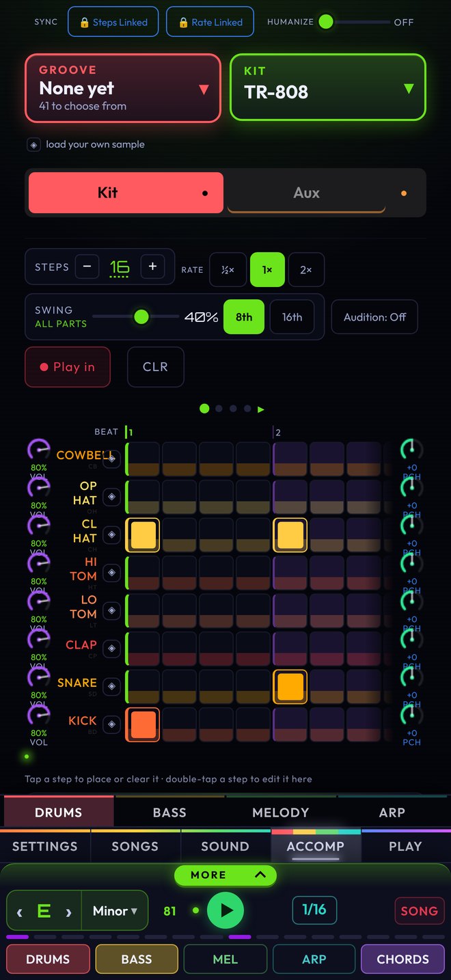Image resolution: width=451 pixels, height=980 pixels.
Task: Adjust the swing amount slider
Action: point(135,317)
